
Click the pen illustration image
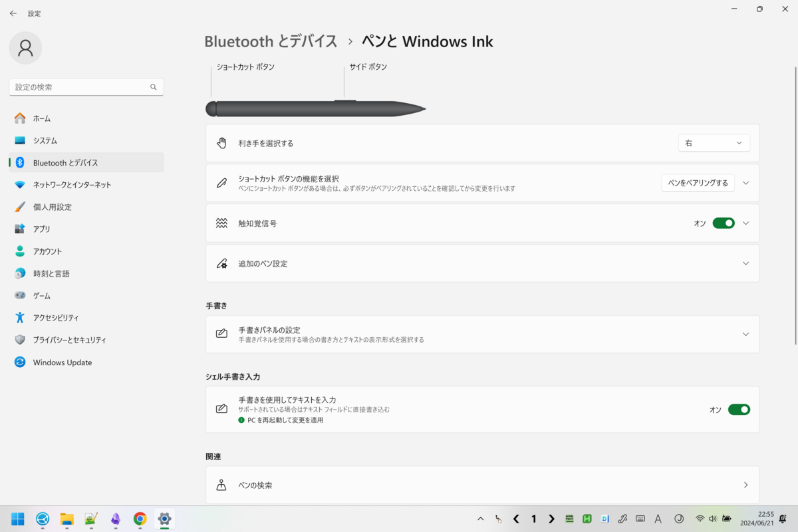coord(316,108)
